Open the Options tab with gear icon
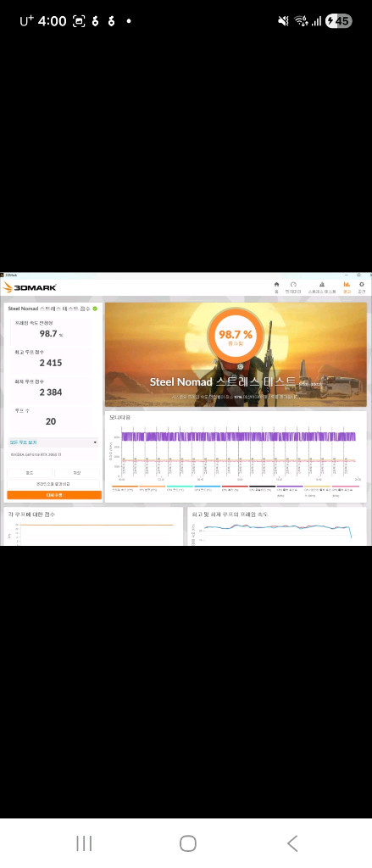Screen dimensions: 372x868 pos(362,287)
